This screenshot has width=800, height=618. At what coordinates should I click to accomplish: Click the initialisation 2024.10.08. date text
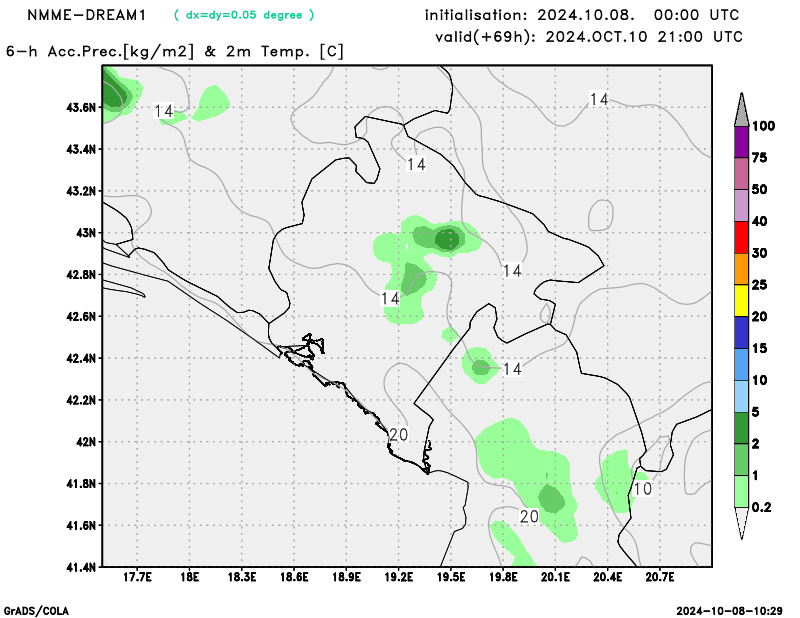click(x=582, y=15)
